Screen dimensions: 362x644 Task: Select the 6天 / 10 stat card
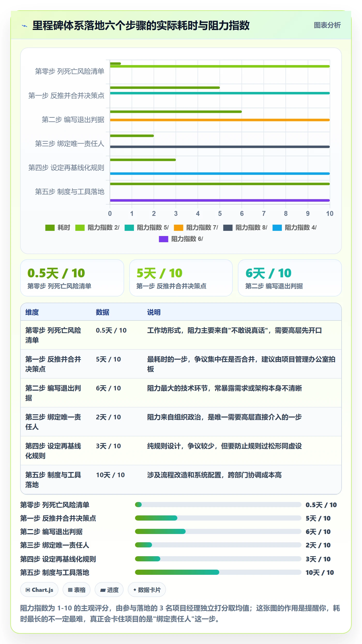click(x=290, y=278)
